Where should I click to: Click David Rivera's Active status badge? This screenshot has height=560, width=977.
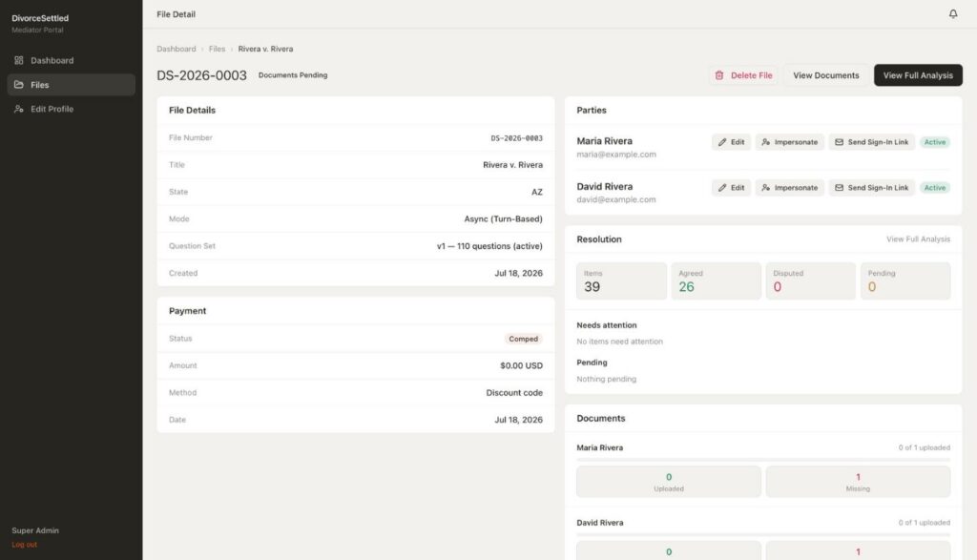pyautogui.click(x=935, y=188)
